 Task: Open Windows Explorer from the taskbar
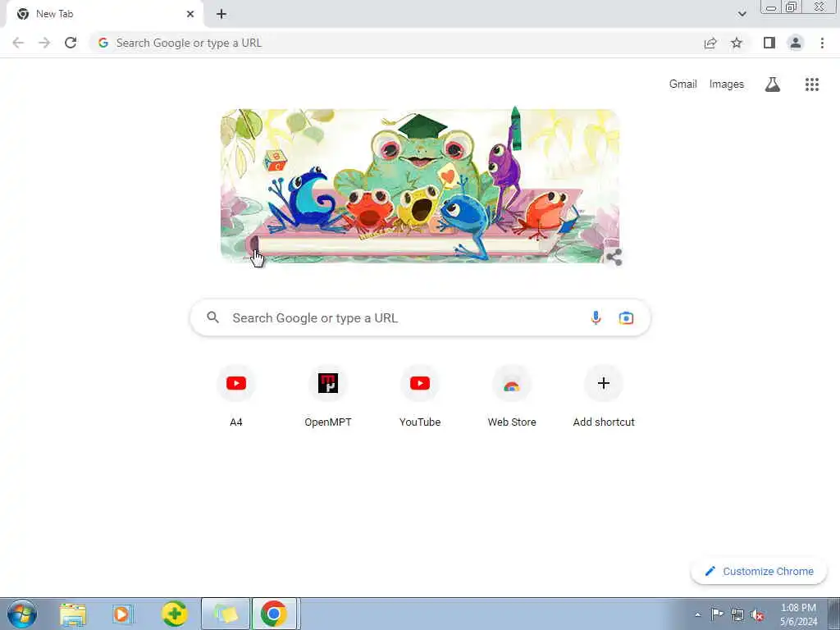[x=73, y=614]
